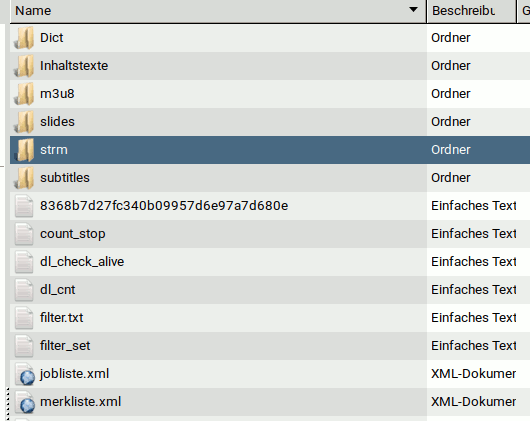Viewport: 530px width, 421px height.
Task: Click the count_stop text file icon
Action: (x=24, y=234)
